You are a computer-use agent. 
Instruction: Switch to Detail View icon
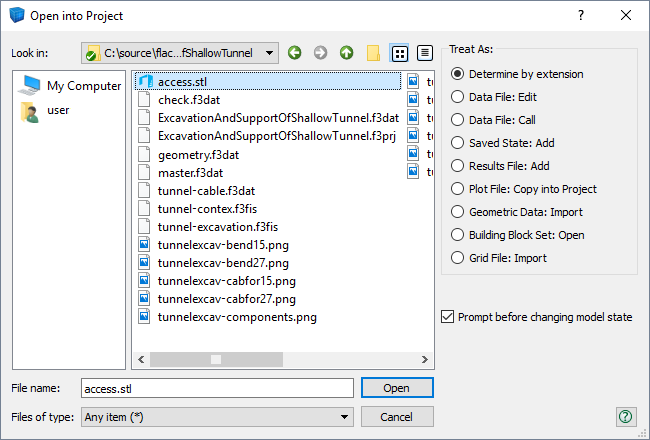425,53
